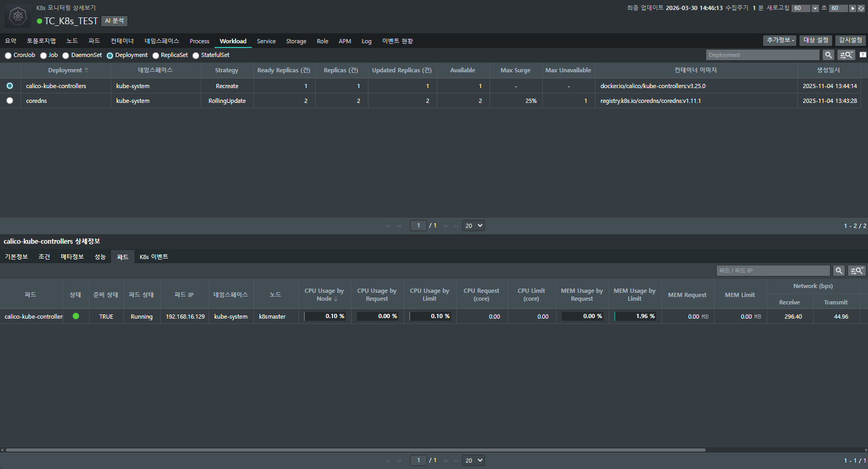The height and width of the screenshot is (469, 868).
Task: Click the 감시설정 button
Action: pyautogui.click(x=851, y=41)
